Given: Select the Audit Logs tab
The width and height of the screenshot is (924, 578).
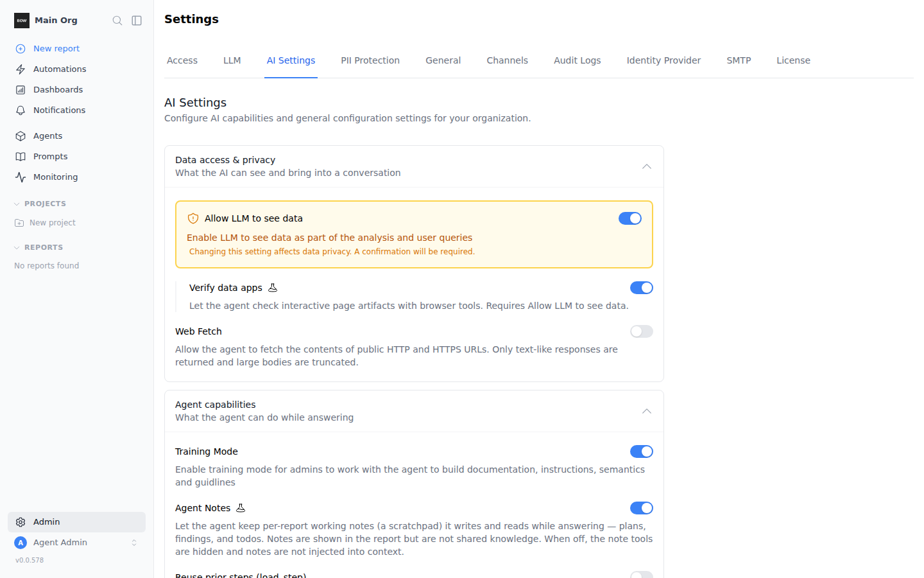Looking at the screenshot, I should (x=577, y=60).
